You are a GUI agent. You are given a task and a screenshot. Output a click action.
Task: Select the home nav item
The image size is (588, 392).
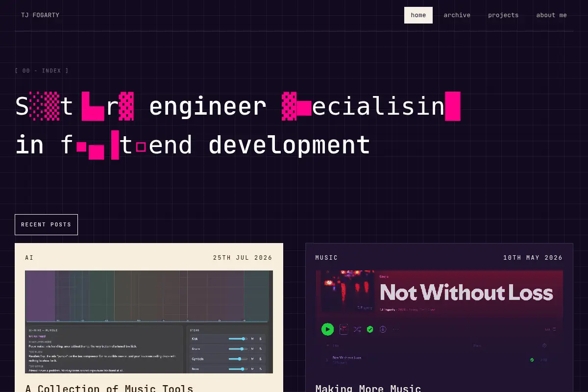point(418,15)
